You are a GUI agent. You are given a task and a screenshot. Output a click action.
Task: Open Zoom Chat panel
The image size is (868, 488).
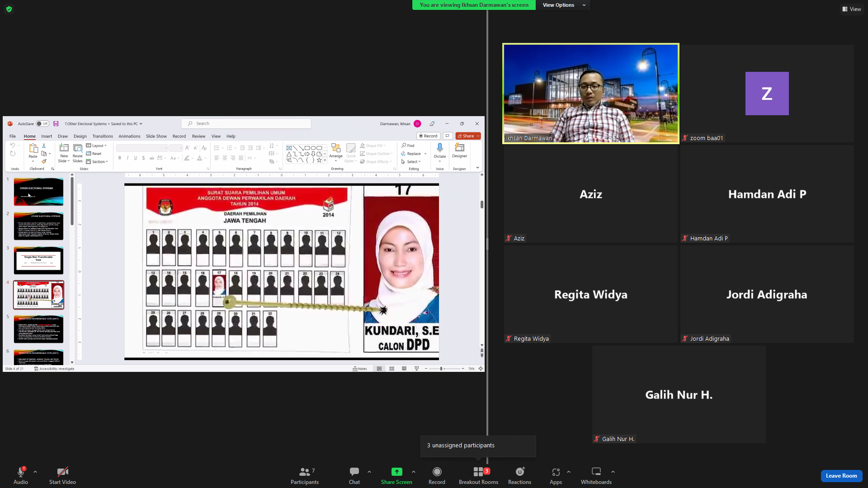click(x=354, y=475)
